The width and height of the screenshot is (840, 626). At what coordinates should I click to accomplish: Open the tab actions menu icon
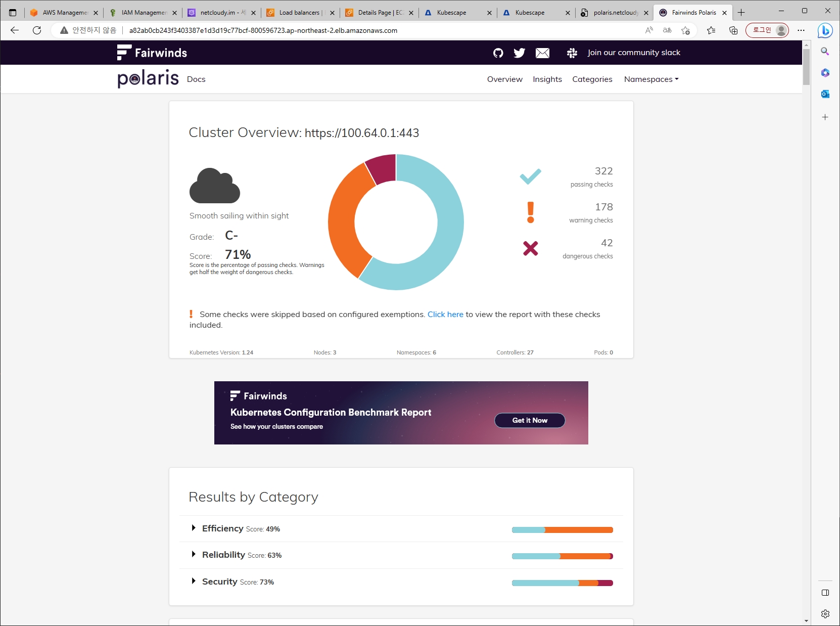click(x=13, y=13)
